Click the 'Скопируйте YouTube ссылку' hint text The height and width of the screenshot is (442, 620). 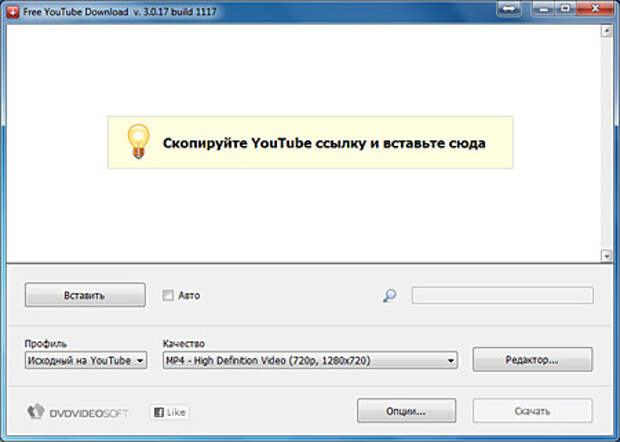(x=324, y=143)
